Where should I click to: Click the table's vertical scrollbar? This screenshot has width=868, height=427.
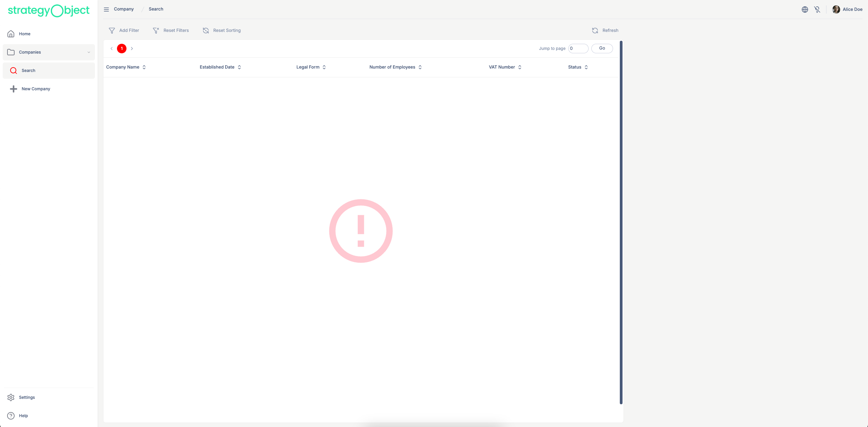coord(621,222)
